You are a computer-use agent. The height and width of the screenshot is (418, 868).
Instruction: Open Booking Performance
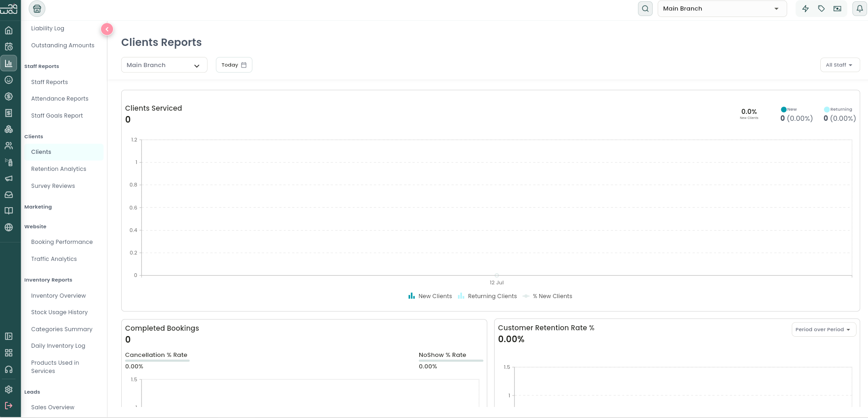point(62,242)
